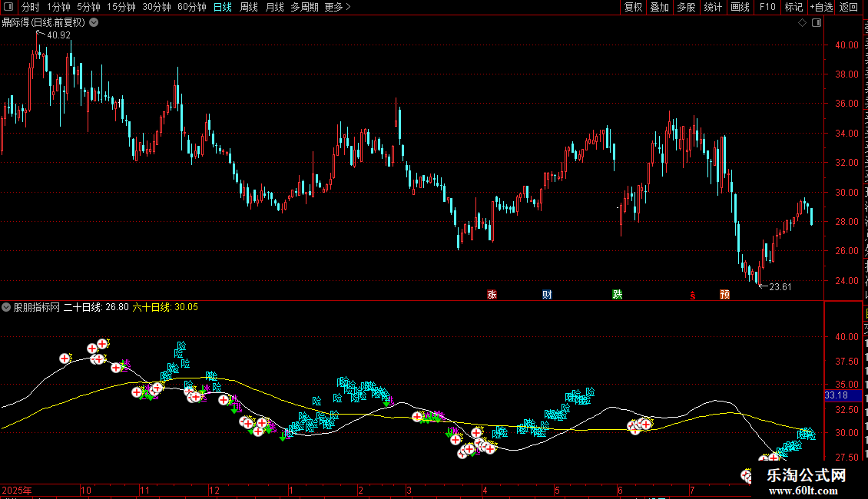Click the blue 财 marker
Image resolution: width=868 pixels, height=499 pixels.
click(x=547, y=294)
